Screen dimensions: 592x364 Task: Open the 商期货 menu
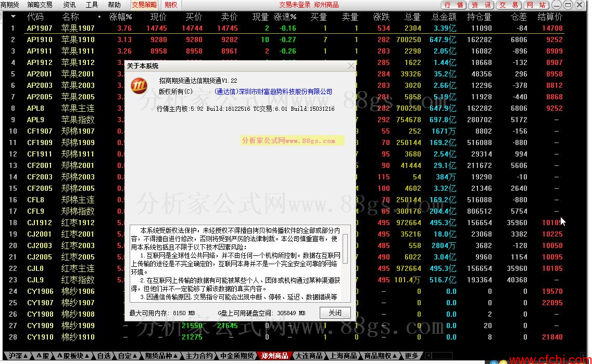(10, 5)
